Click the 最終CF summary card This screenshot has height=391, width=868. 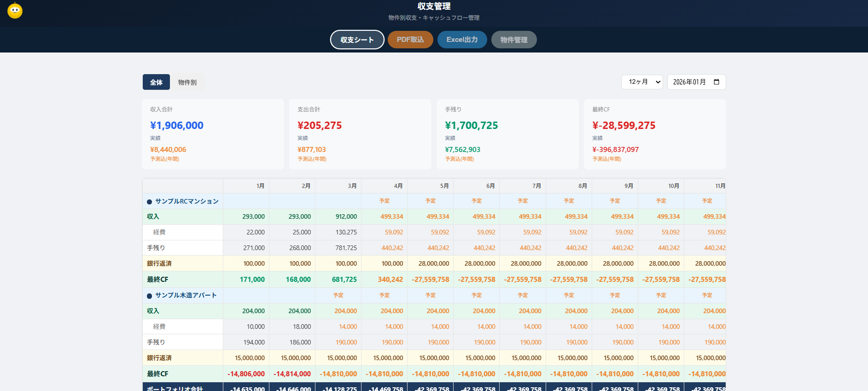(655, 134)
